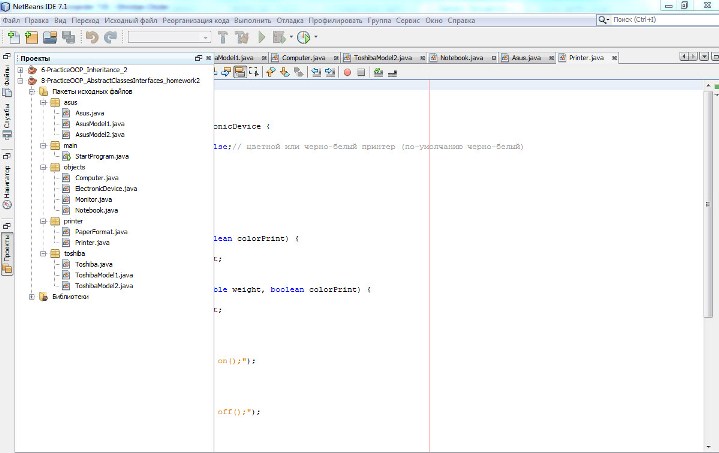Image resolution: width=719 pixels, height=453 pixels.
Task: Open the project configuration combo box
Action: pos(167,37)
